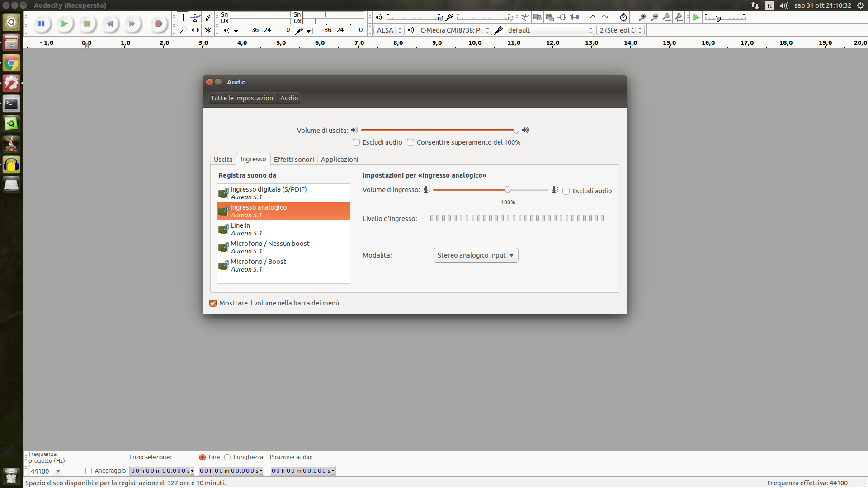
Task: Switch to the Effetti sonori tab
Action: coord(293,160)
